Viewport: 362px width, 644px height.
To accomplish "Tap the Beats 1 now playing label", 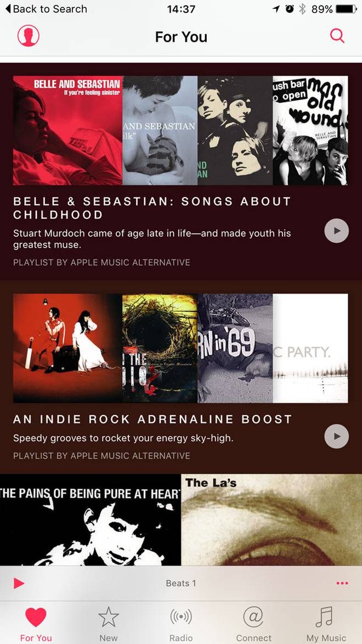I will point(181,583).
